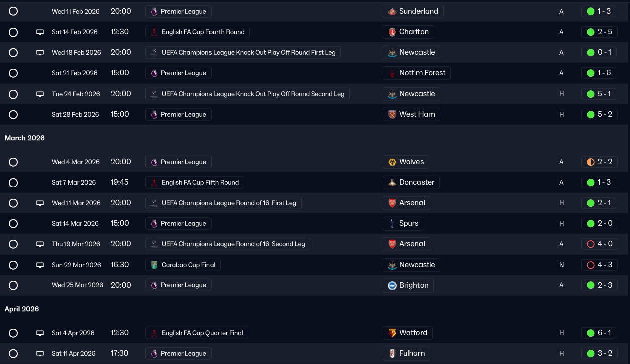
Task: Click the red loss indicator on Arsenal 4 - 0
Action: pos(590,244)
